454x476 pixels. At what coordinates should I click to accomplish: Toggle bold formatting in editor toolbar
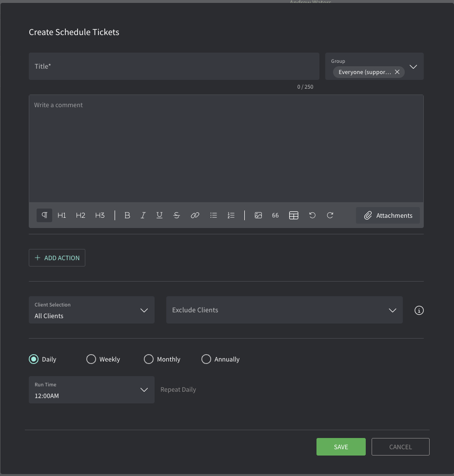point(127,215)
